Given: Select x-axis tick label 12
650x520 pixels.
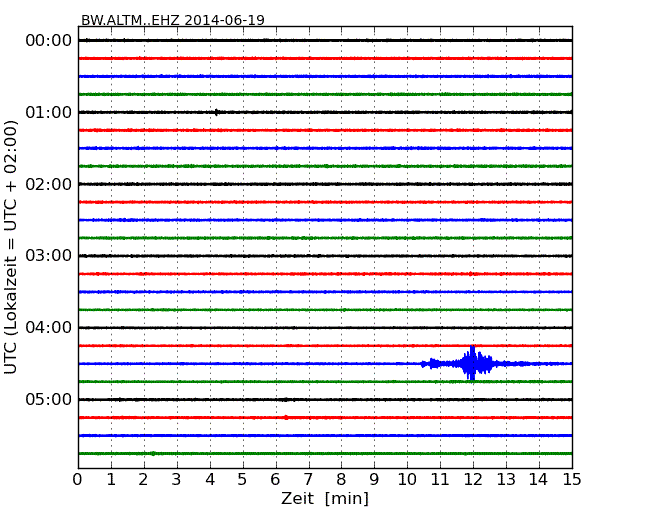Looking at the screenshot, I should pos(473,480).
